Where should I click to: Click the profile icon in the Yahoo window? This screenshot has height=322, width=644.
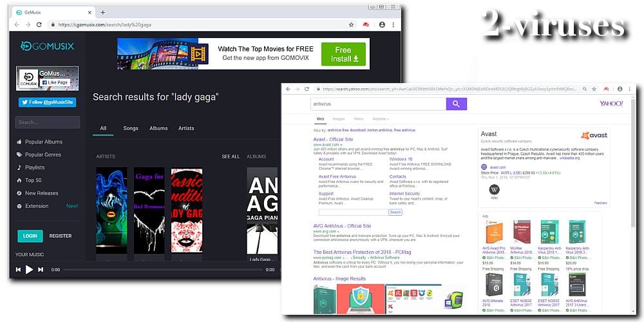(620, 89)
